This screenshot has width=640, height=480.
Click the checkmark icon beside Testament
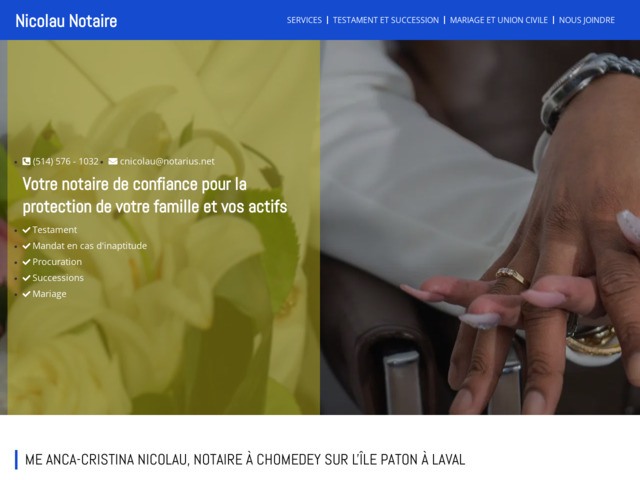coord(27,230)
